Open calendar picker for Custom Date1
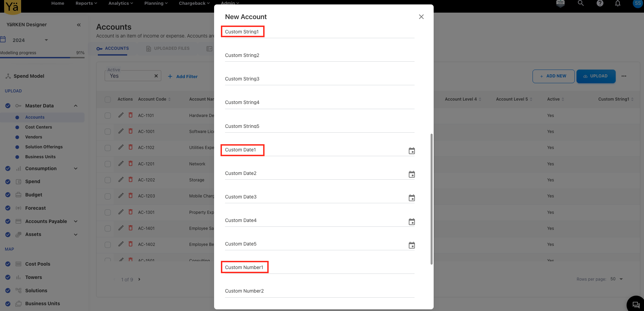This screenshot has width=644, height=311. pyautogui.click(x=411, y=151)
